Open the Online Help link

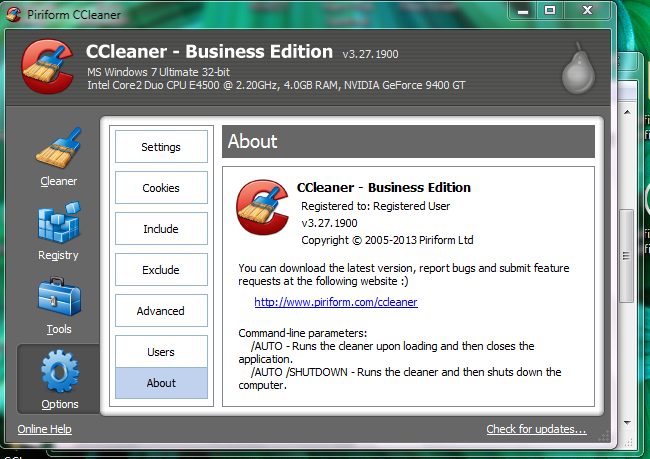(x=44, y=429)
